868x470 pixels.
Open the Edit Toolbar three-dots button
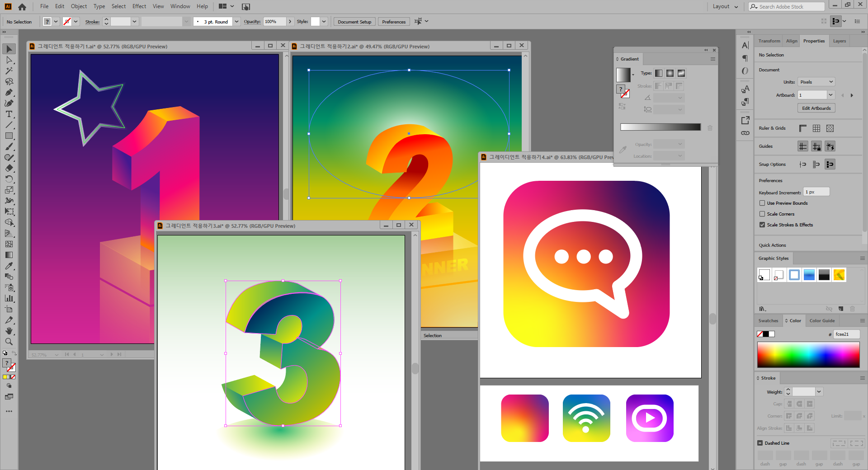tap(9, 411)
